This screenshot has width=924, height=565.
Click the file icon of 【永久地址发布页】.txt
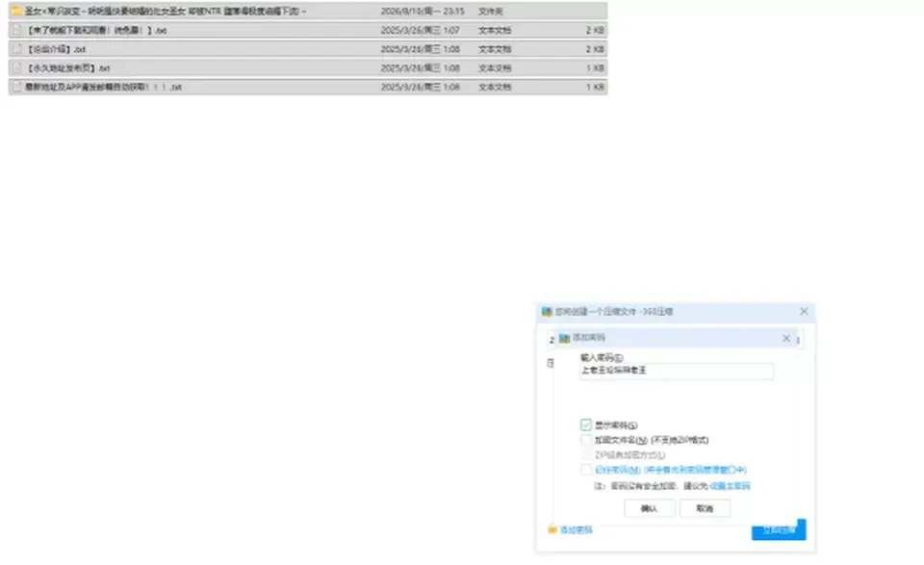click(17, 67)
